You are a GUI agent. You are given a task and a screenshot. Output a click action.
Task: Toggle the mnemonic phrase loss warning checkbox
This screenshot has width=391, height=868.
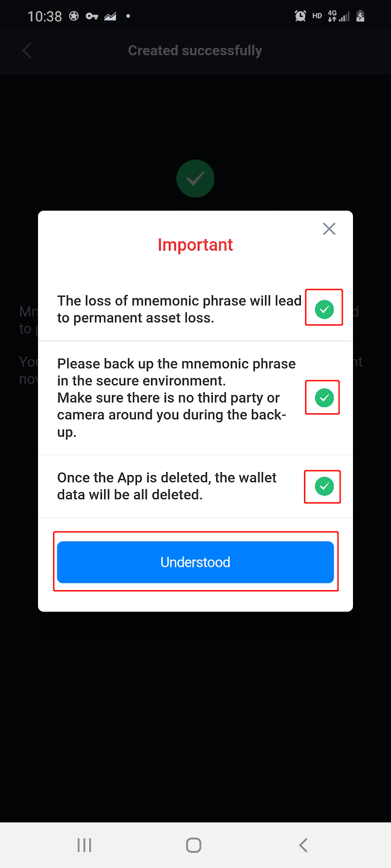point(324,309)
